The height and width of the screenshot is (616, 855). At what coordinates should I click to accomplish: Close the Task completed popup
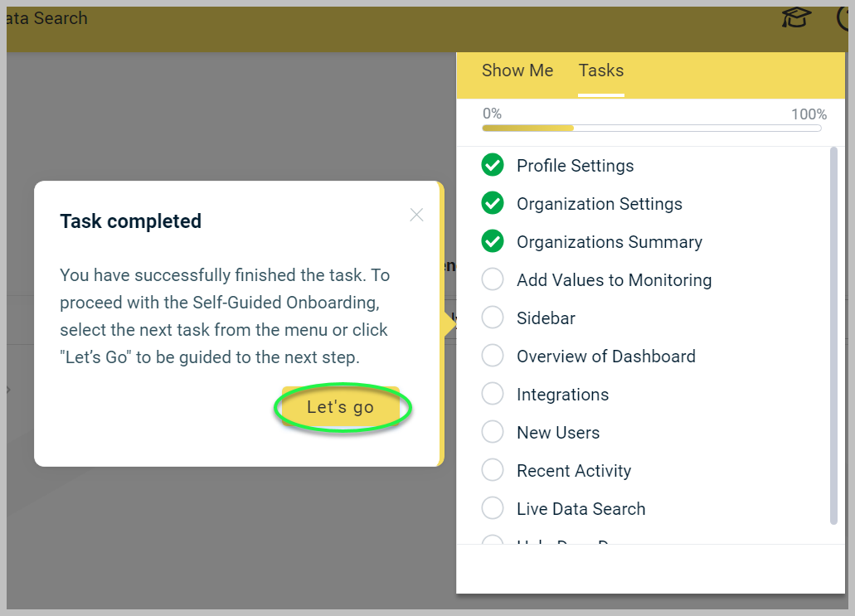416,215
